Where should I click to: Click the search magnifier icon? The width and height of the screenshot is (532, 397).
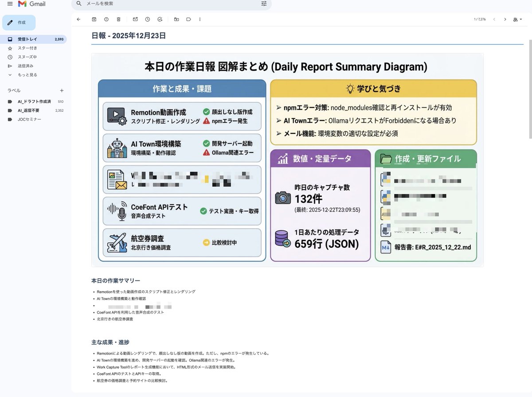click(x=79, y=4)
